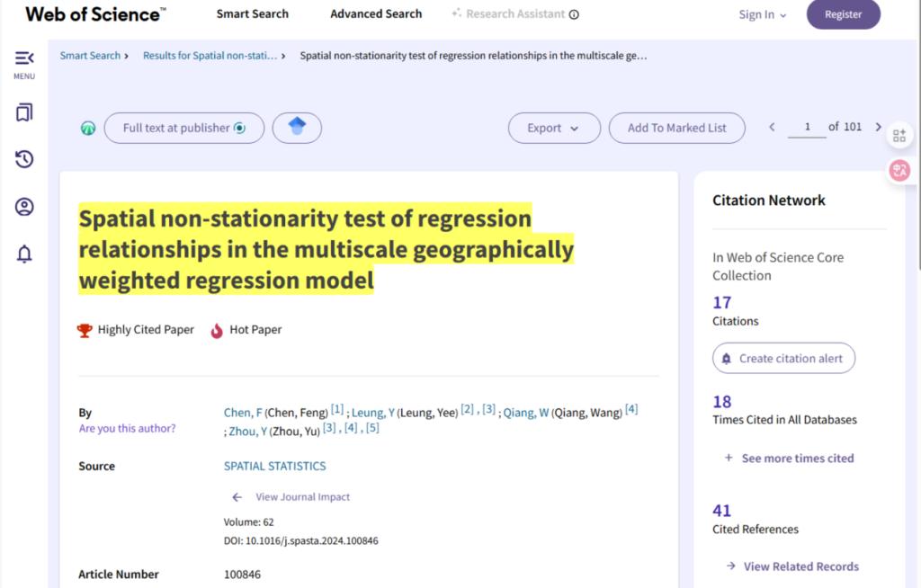Open the user profile icon in sidebar
The image size is (921, 588).
tap(24, 207)
